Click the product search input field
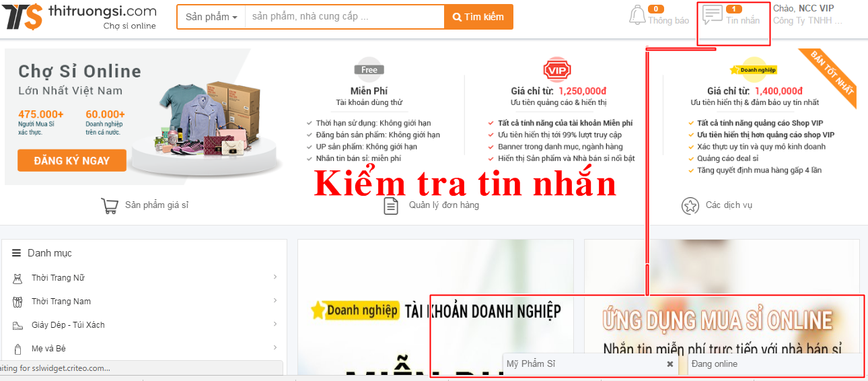The width and height of the screenshot is (868, 381). [345, 17]
